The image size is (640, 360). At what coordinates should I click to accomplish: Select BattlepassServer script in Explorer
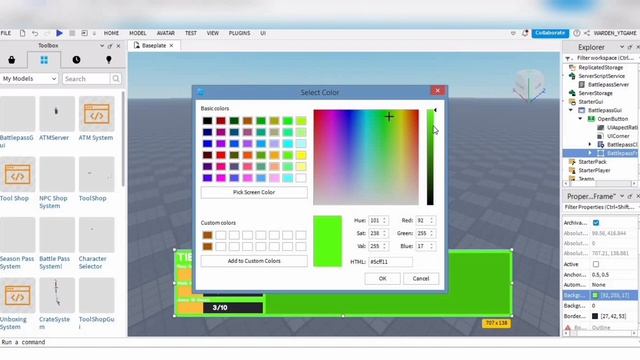(608, 84)
